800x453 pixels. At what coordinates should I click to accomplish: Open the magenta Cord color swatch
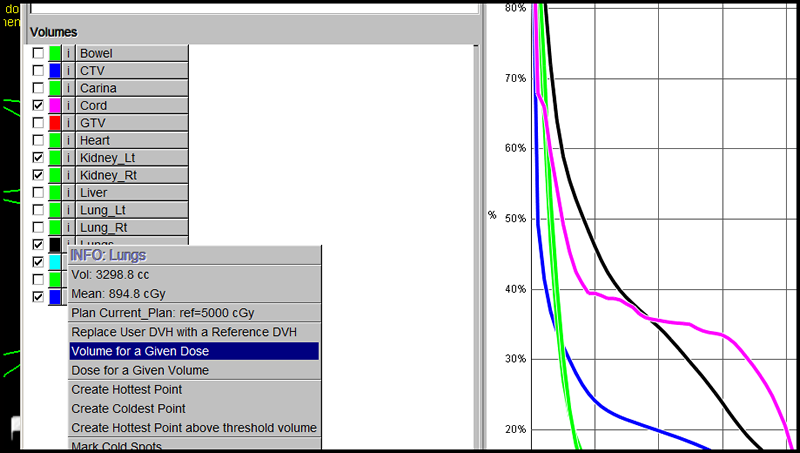click(x=55, y=106)
